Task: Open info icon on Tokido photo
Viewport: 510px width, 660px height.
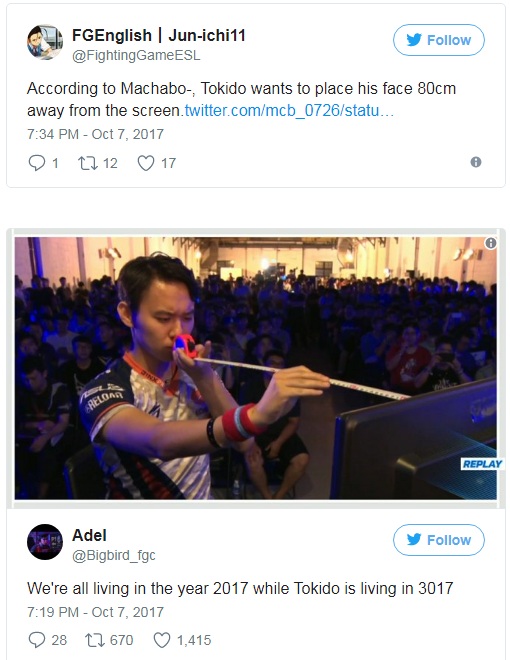Action: click(491, 243)
